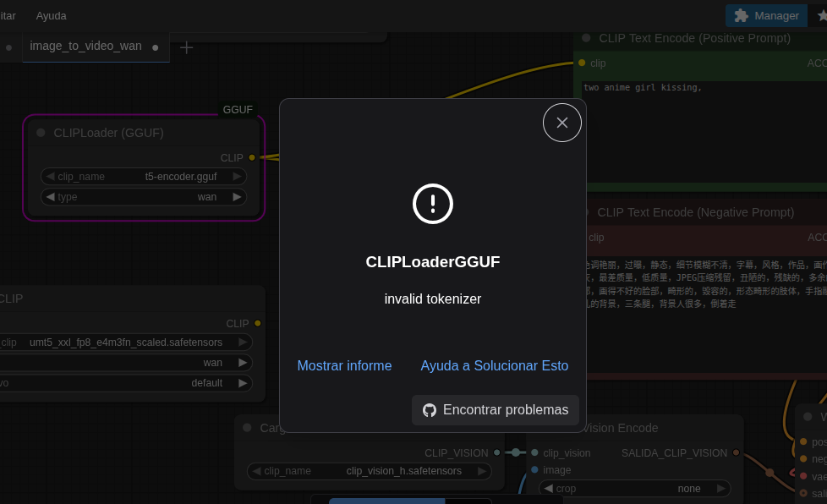Click the CLIP output port below the GGUF node
The image size is (827, 504).
[257, 323]
